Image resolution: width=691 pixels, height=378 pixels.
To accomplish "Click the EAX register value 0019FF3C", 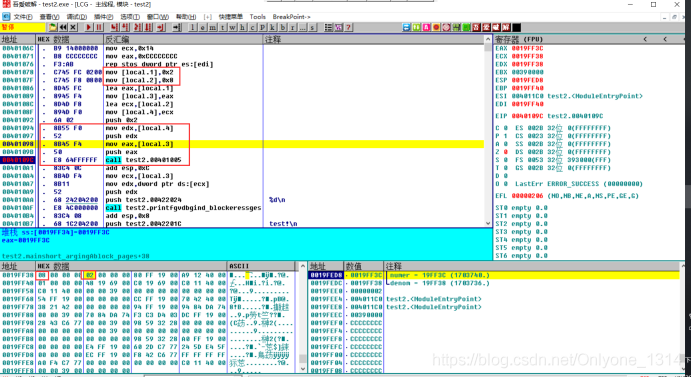I will click(528, 48).
